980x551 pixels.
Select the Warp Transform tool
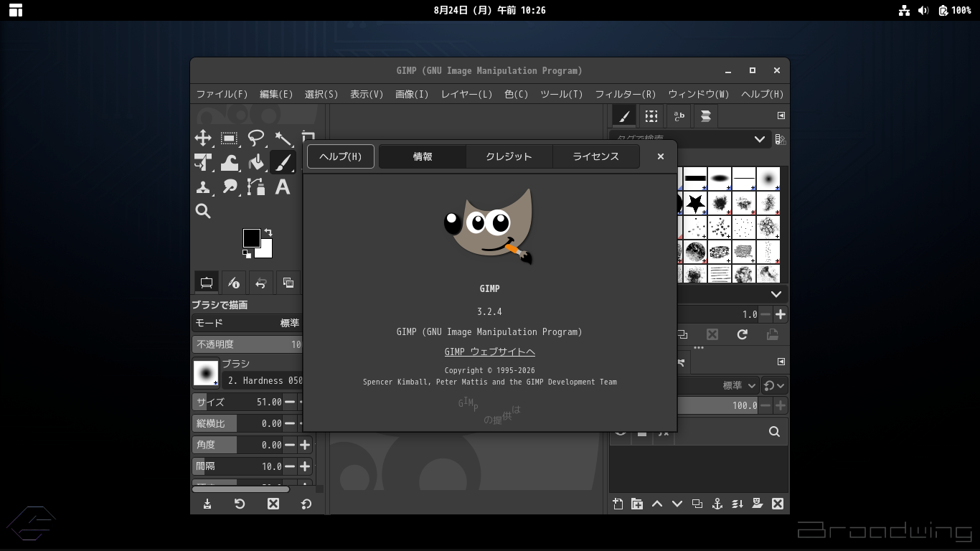[230, 162]
